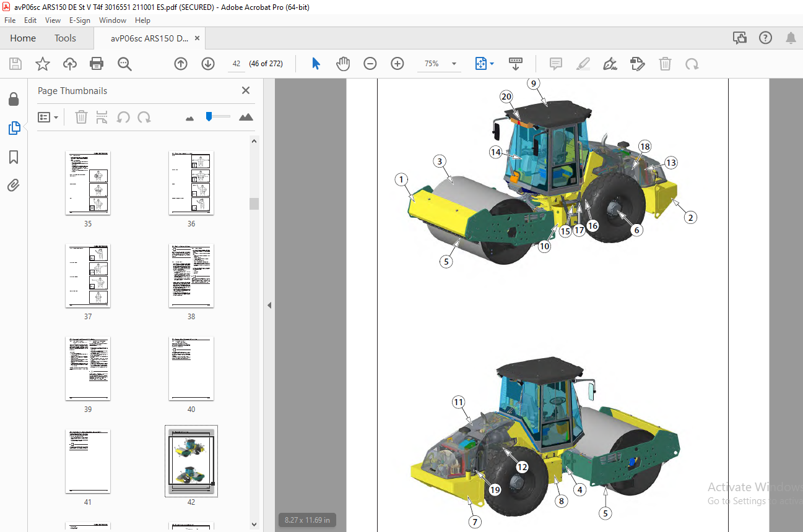The image size is (803, 532).
Task: Collapse the navigation pane arrow
Action: (269, 305)
